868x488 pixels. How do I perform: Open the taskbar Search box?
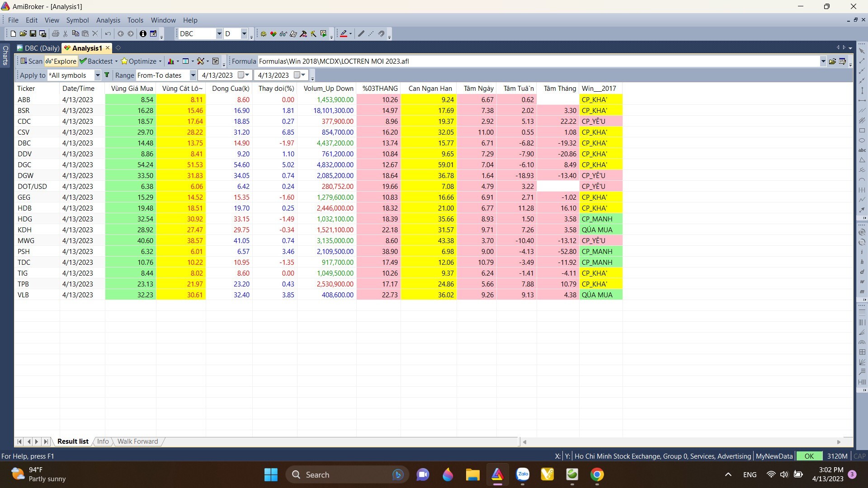coord(347,474)
